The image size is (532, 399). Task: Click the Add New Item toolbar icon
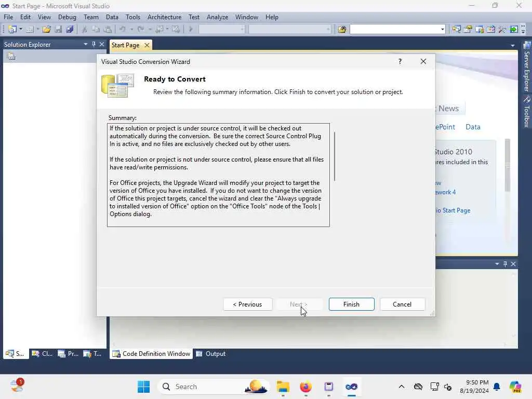tap(30, 29)
